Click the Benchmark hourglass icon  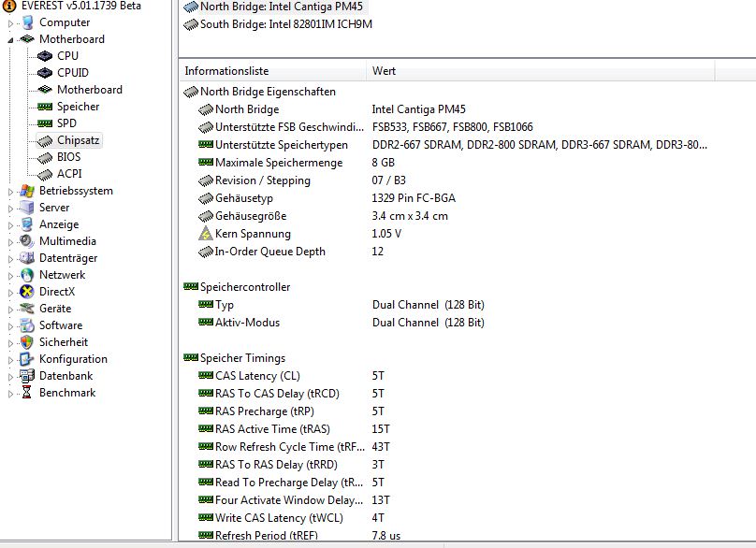tap(27, 393)
